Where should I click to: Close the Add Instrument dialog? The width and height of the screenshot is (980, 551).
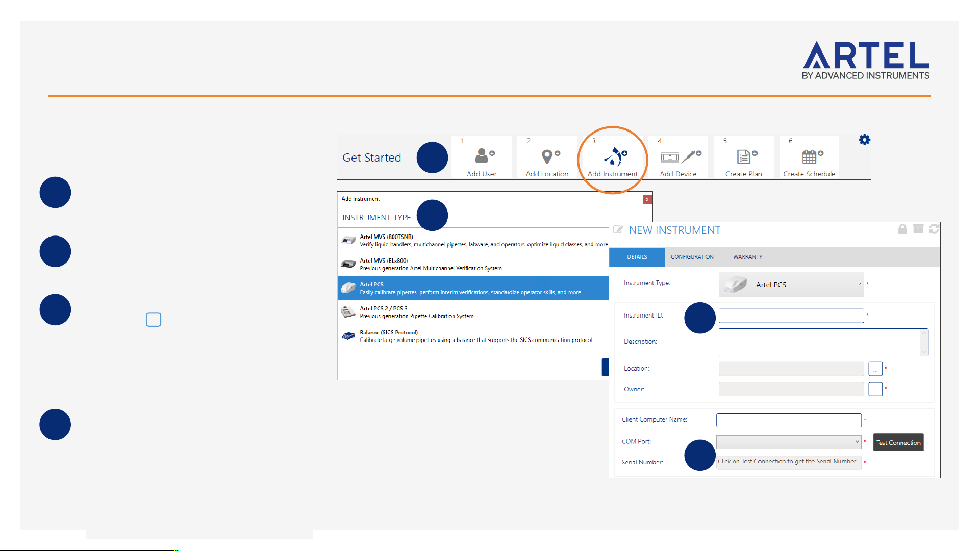tap(647, 199)
